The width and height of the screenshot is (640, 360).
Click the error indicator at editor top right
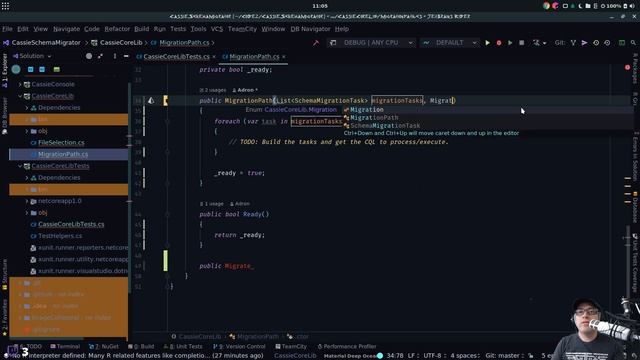627,67
